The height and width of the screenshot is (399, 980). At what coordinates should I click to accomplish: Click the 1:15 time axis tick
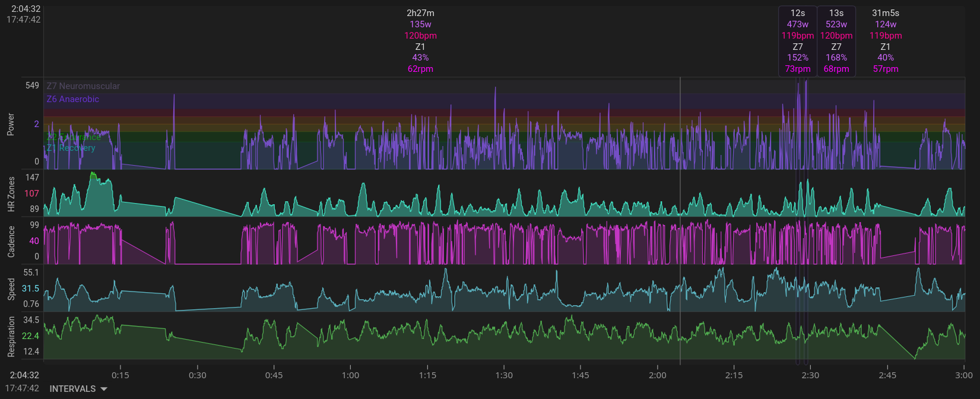coord(427,375)
